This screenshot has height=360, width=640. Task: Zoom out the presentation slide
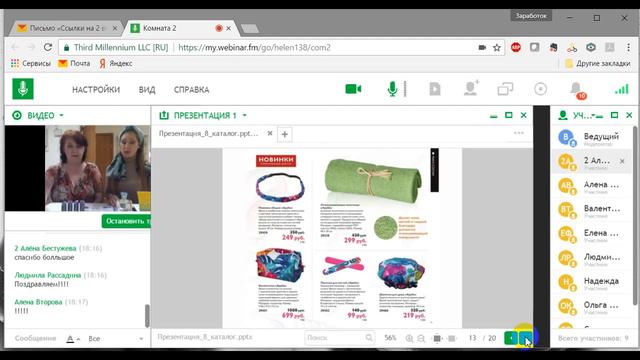421,338
